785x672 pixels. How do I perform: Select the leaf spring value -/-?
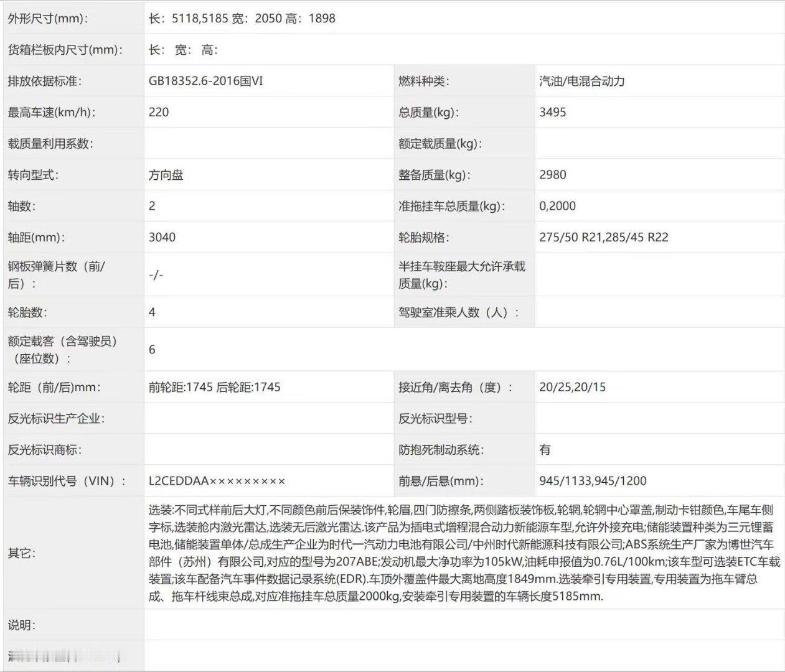click(x=156, y=274)
